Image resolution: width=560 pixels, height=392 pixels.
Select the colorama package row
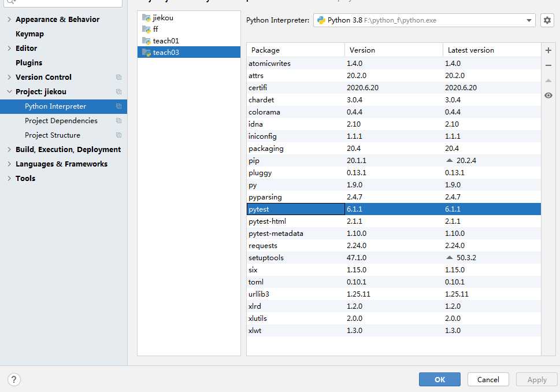394,112
